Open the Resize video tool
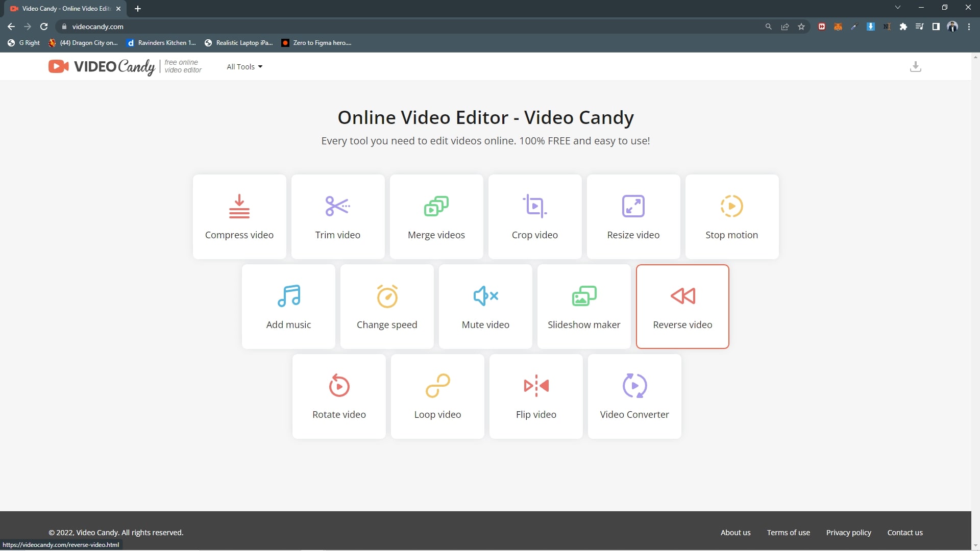 pos(633,217)
